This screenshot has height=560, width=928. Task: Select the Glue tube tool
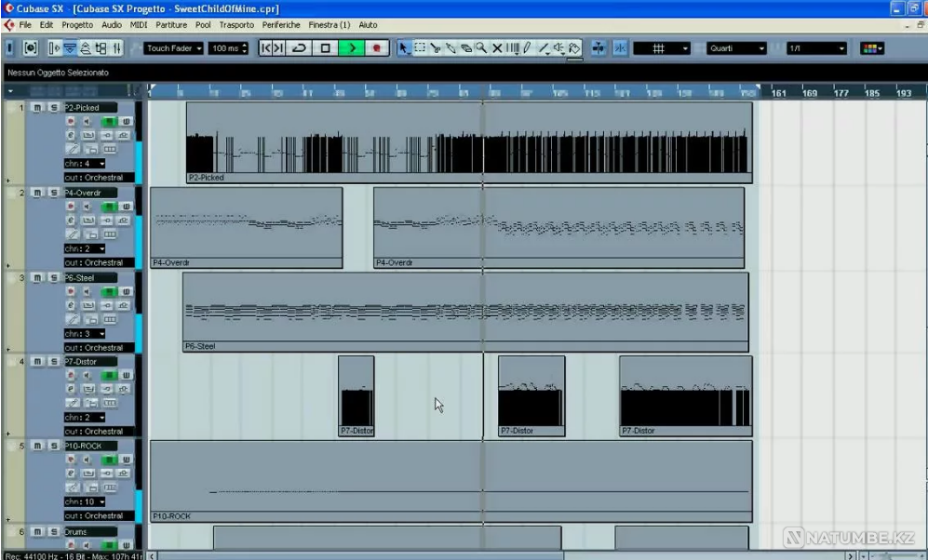click(450, 48)
